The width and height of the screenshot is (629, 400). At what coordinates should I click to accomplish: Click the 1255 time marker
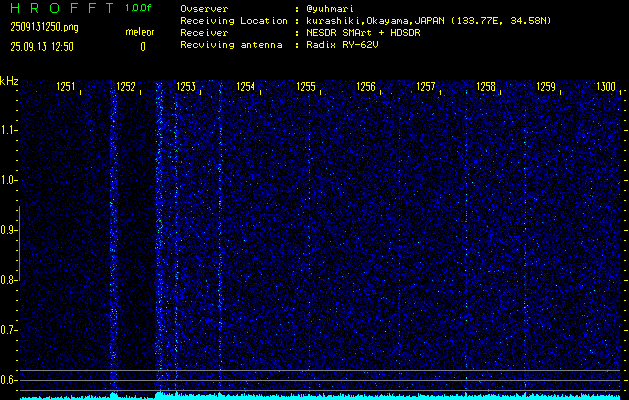[306, 87]
